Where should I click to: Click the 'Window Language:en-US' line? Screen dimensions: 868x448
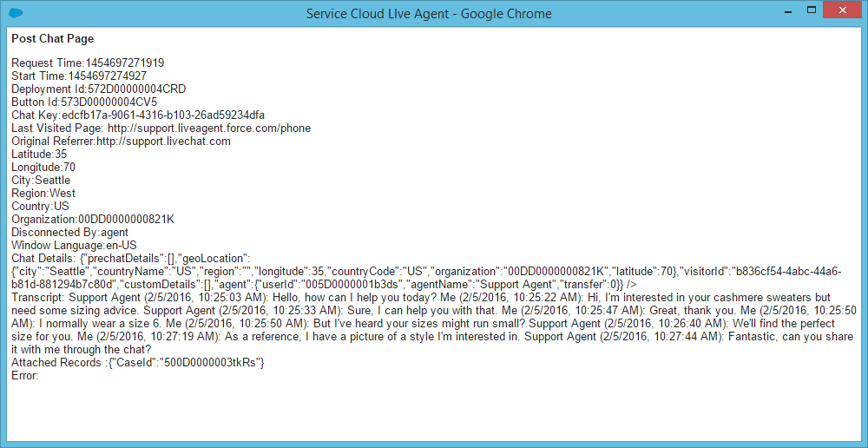[x=74, y=246]
